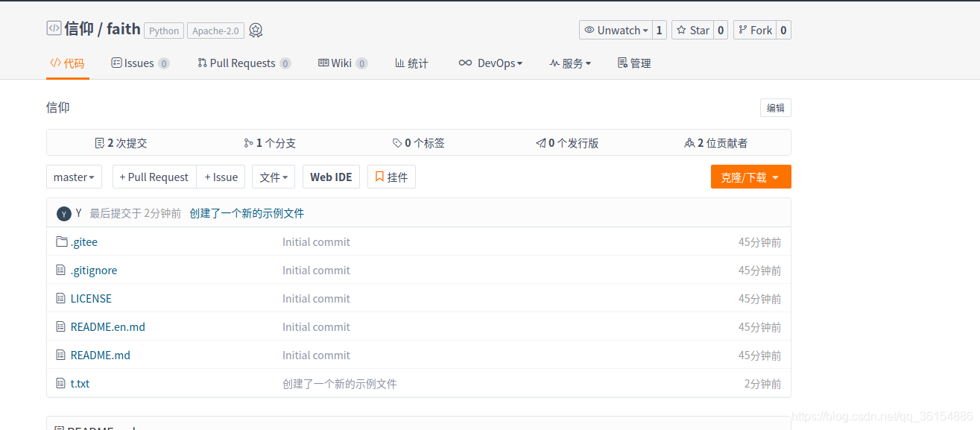Open the 挂件 widget bookmark button
The height and width of the screenshot is (430, 980).
tap(391, 177)
